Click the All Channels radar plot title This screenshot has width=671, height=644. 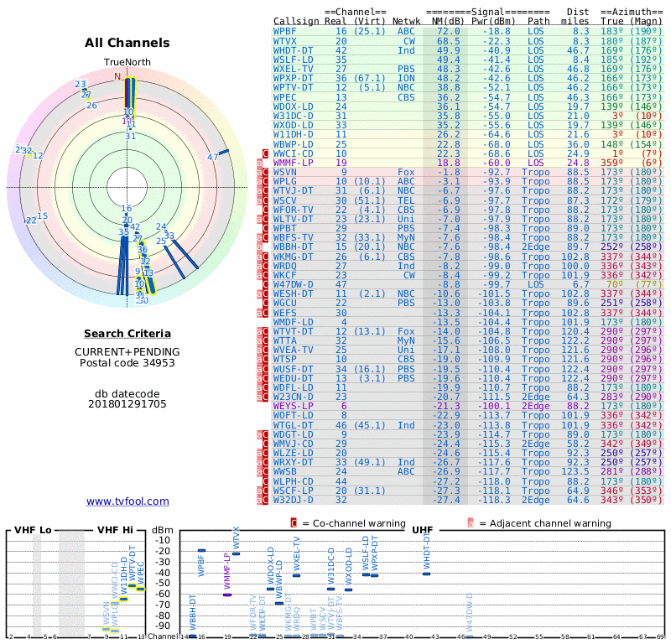click(127, 43)
